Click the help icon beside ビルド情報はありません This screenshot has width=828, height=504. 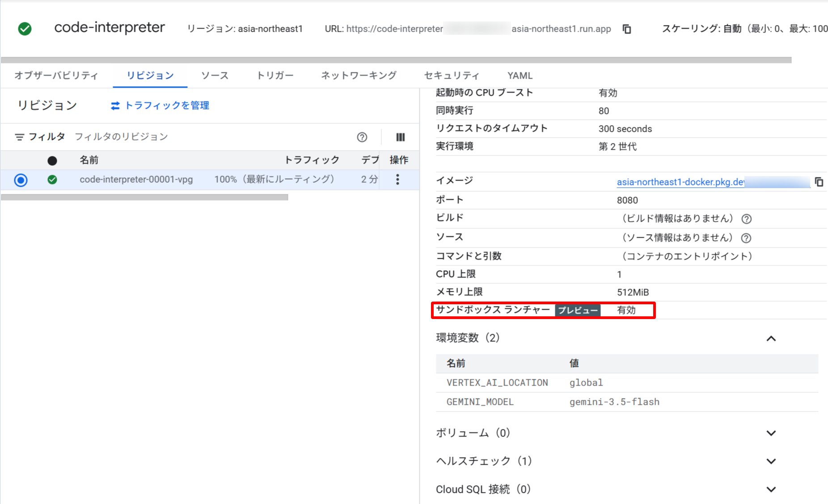click(746, 219)
